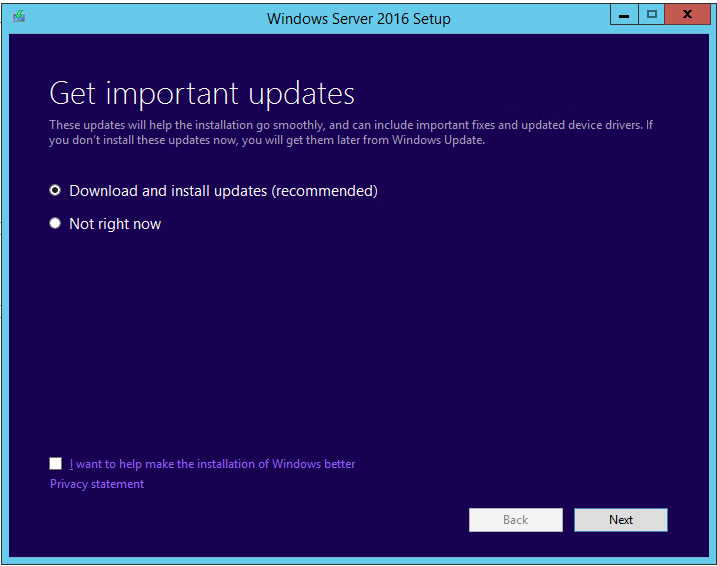717x566 pixels.
Task: Click empty title bar area beside the Setup icon
Action: 137,18
